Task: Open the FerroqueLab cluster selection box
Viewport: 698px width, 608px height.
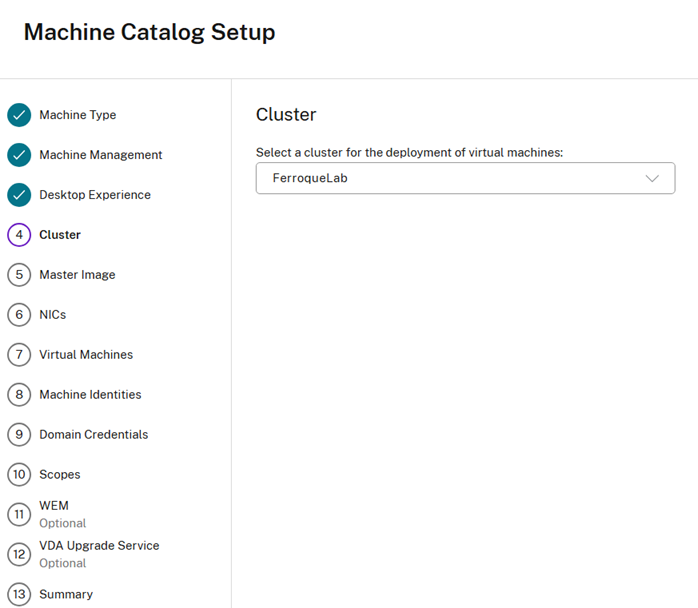Action: (x=450, y=178)
